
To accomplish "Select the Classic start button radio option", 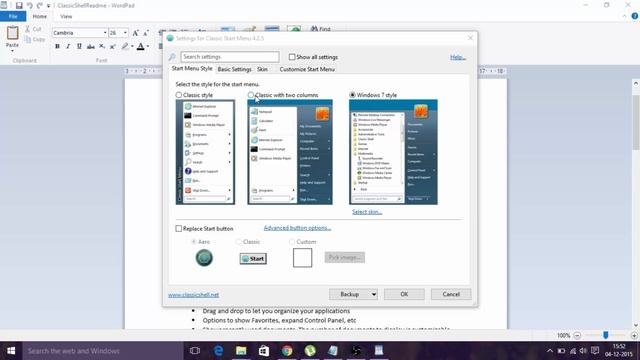I will pos(238,242).
